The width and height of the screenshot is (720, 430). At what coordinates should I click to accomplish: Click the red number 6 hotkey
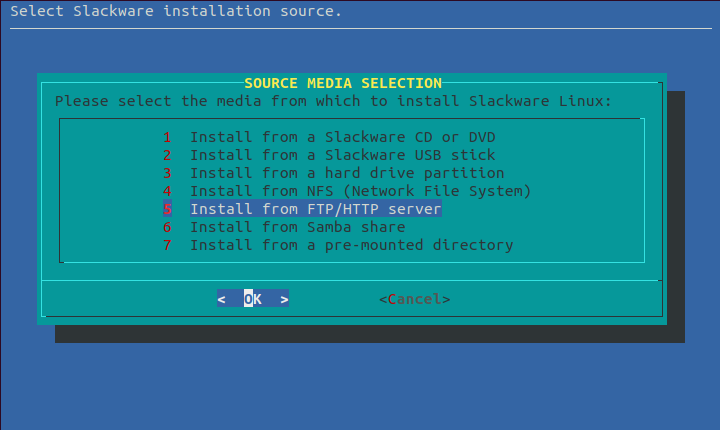coord(168,227)
